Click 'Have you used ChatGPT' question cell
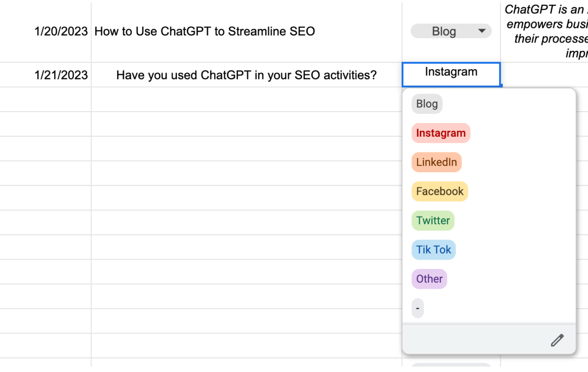Viewport: 588px width, 372px height. click(x=247, y=75)
